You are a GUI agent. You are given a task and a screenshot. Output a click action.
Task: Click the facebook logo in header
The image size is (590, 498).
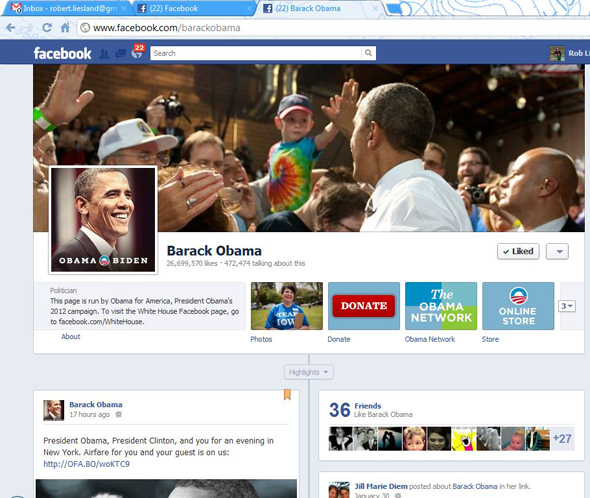[x=62, y=53]
